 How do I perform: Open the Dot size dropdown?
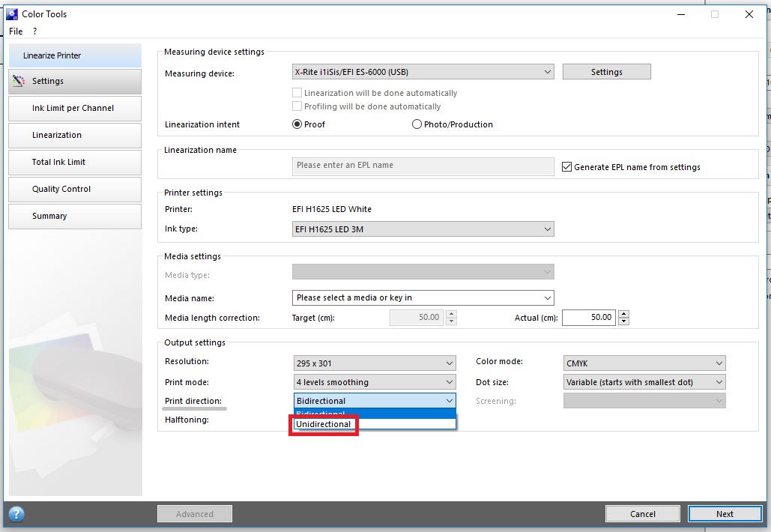pos(644,382)
